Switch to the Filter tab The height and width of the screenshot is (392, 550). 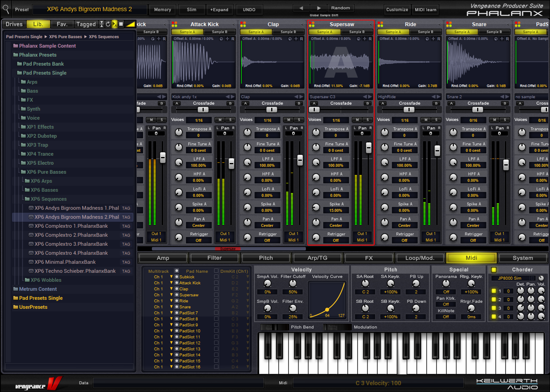coord(215,258)
